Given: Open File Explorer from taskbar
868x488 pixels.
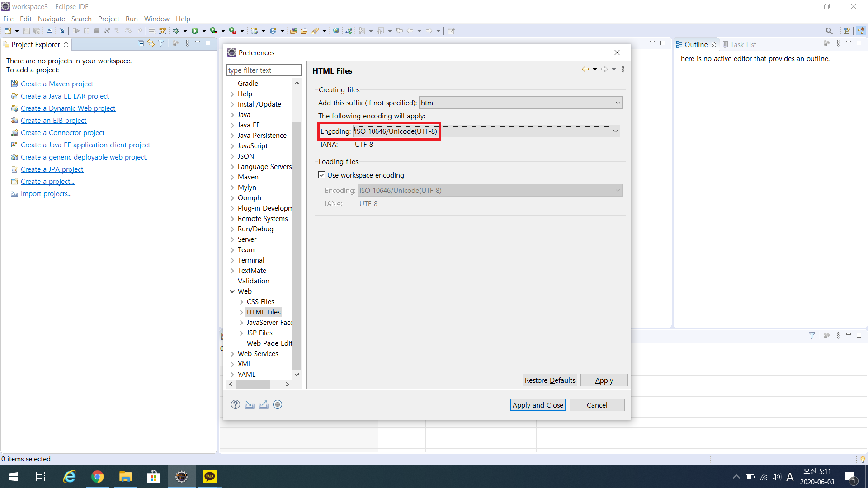Looking at the screenshot, I should click(125, 477).
